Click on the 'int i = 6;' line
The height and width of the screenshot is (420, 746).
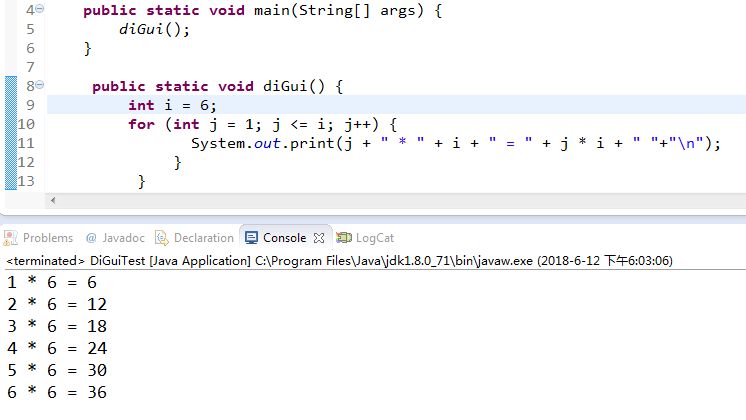pos(172,105)
